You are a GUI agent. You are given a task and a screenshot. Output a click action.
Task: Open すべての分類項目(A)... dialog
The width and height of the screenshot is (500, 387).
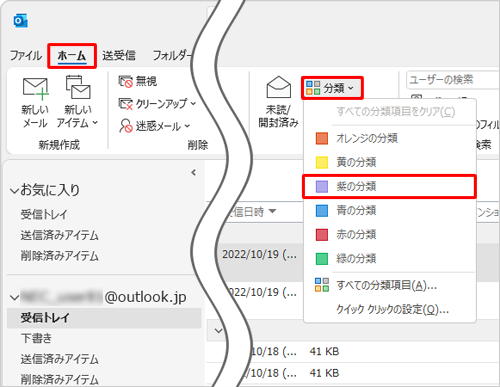389,285
